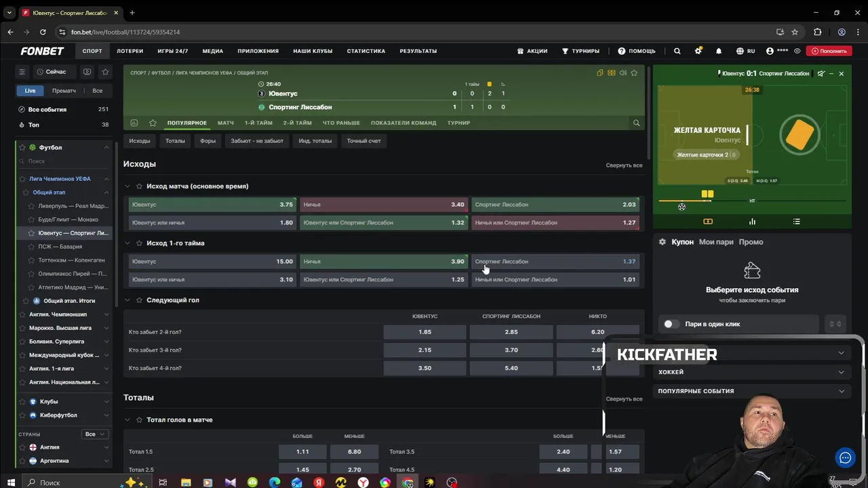Click the statistics icon beside Популярное tab
This screenshot has width=868, height=488.
point(134,123)
